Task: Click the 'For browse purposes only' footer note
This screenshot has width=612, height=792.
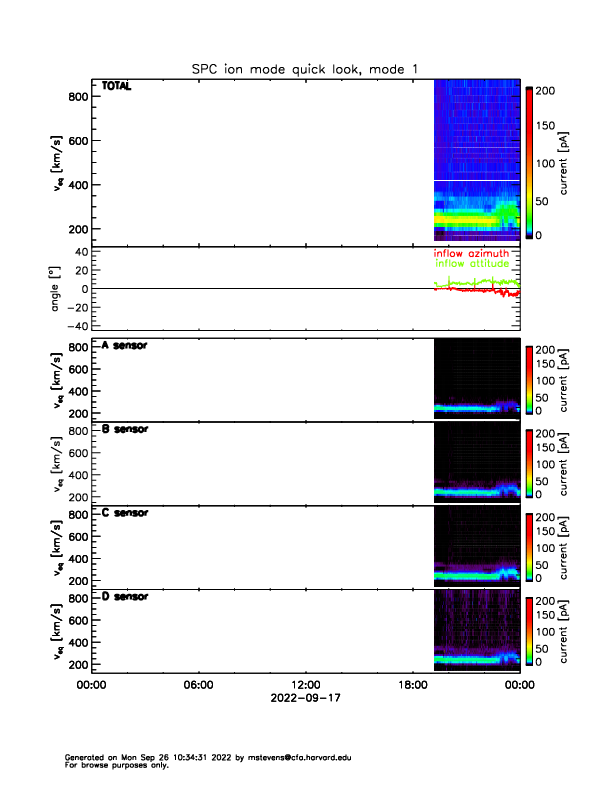Action: (x=113, y=765)
